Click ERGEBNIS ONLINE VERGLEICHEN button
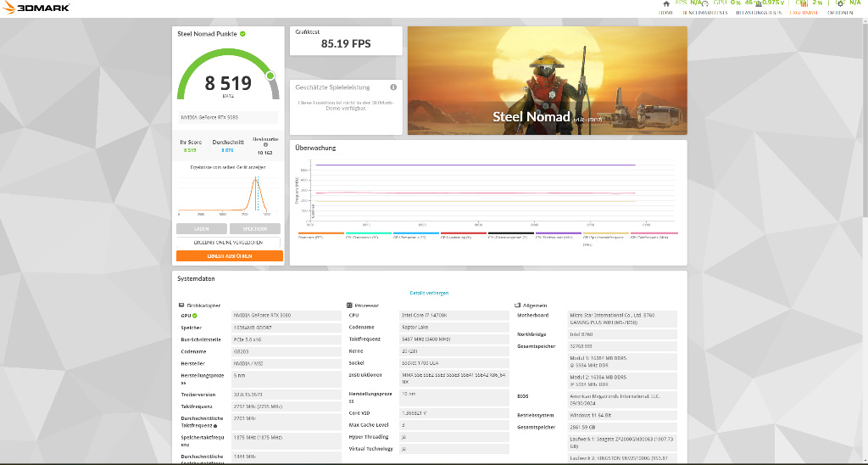This screenshot has width=868, height=465. [x=228, y=242]
